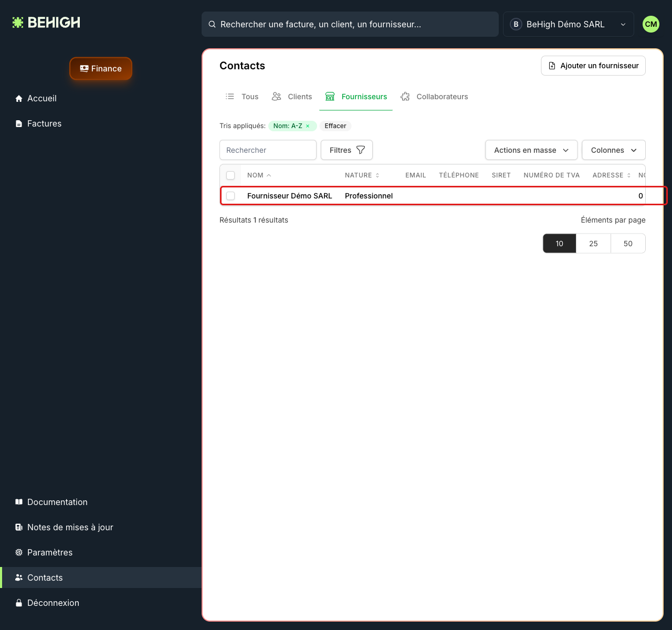Show 50 items per page
The width and height of the screenshot is (672, 630).
628,244
